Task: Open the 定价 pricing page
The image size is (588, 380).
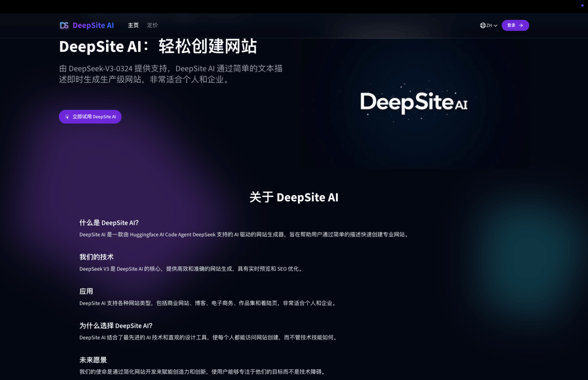Action: (153, 25)
